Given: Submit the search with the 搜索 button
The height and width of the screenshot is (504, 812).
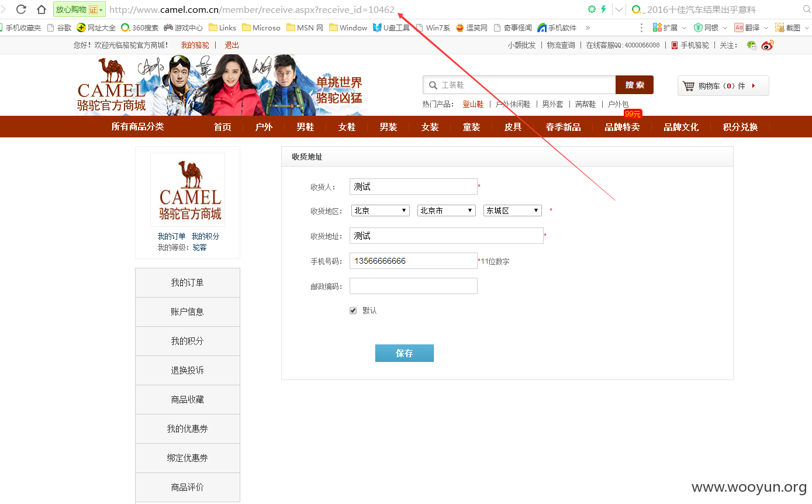Looking at the screenshot, I should pos(634,85).
